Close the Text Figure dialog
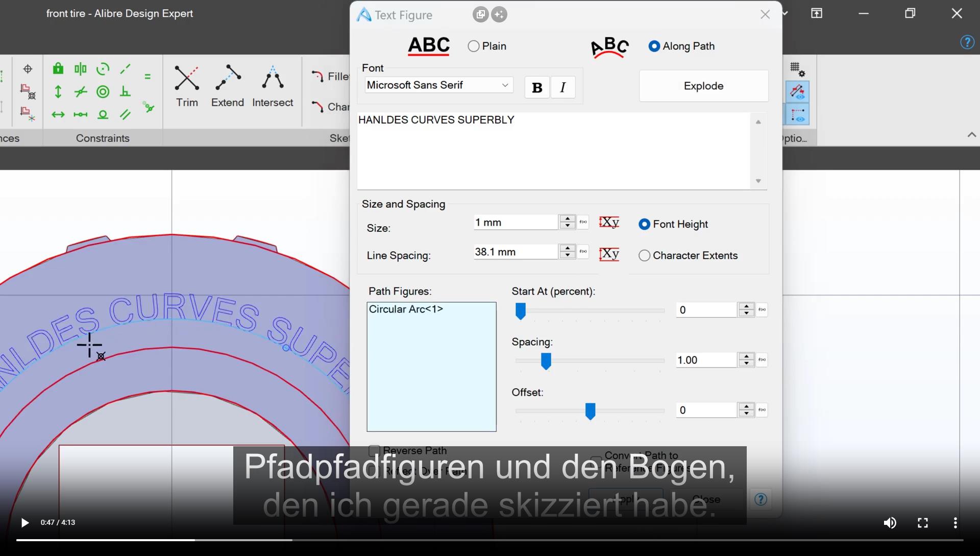This screenshot has height=556, width=980. pyautogui.click(x=765, y=14)
